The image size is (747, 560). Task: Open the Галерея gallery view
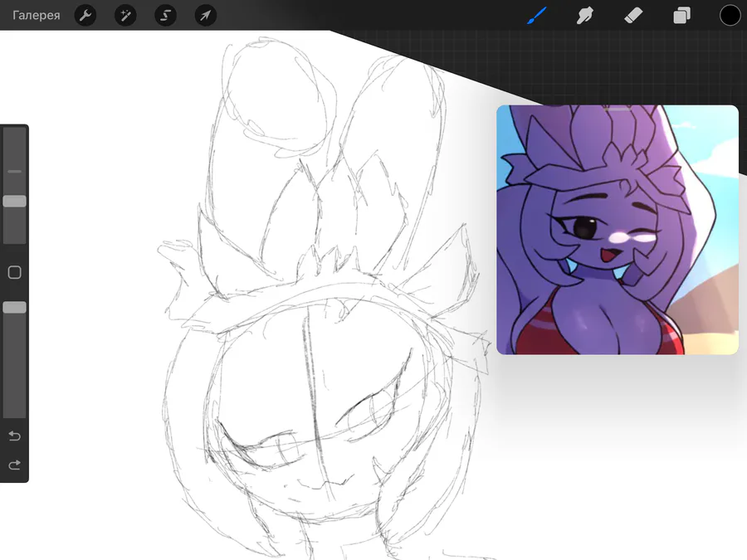37,15
